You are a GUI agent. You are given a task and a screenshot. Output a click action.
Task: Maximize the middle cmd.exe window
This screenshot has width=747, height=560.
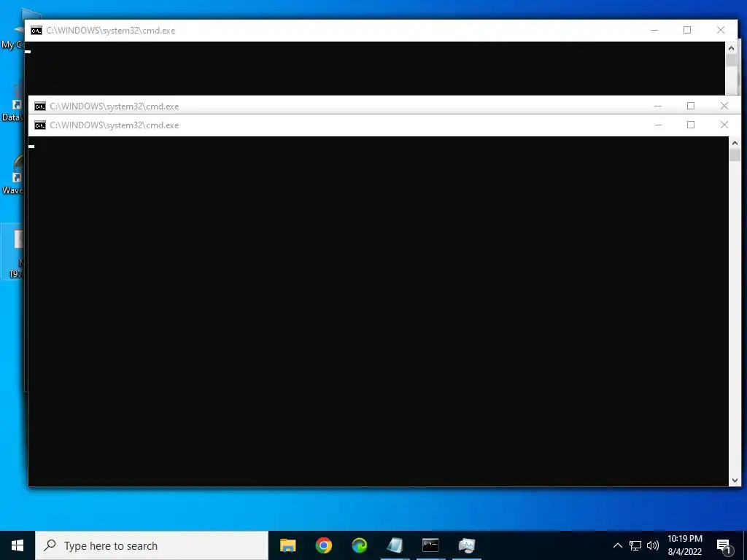point(691,106)
